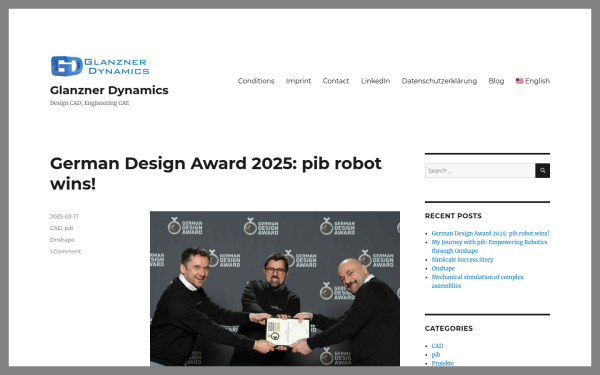
Task: Open the pib category under the post date
Action: tap(69, 228)
